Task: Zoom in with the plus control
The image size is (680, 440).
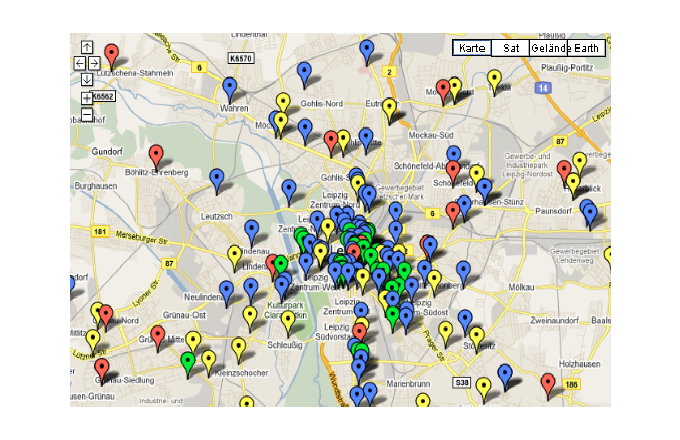Action: point(87,98)
